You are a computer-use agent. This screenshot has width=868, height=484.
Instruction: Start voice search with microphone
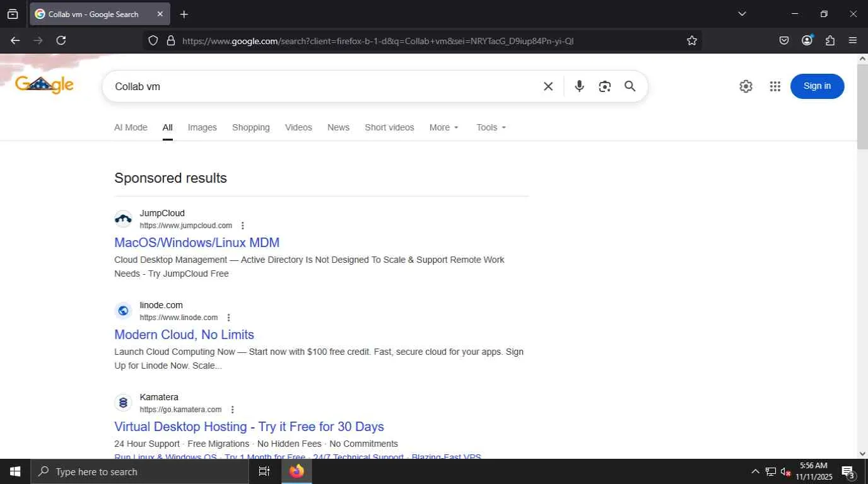pyautogui.click(x=579, y=86)
